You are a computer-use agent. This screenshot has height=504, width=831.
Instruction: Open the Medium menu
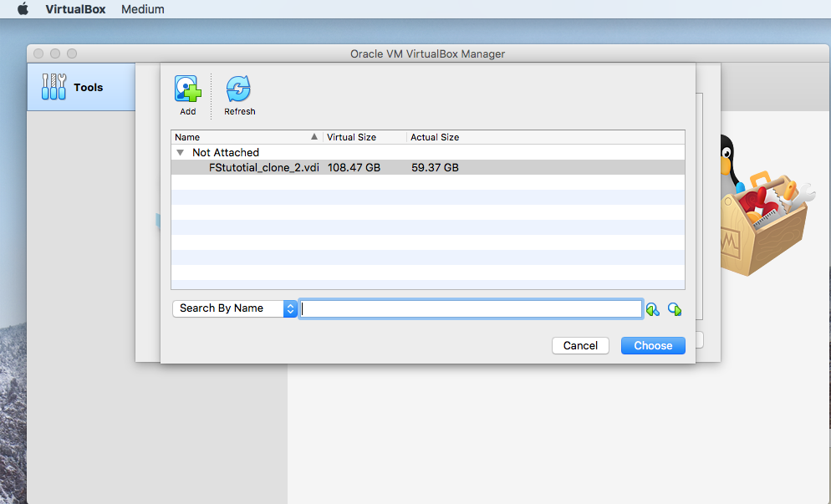pos(143,9)
